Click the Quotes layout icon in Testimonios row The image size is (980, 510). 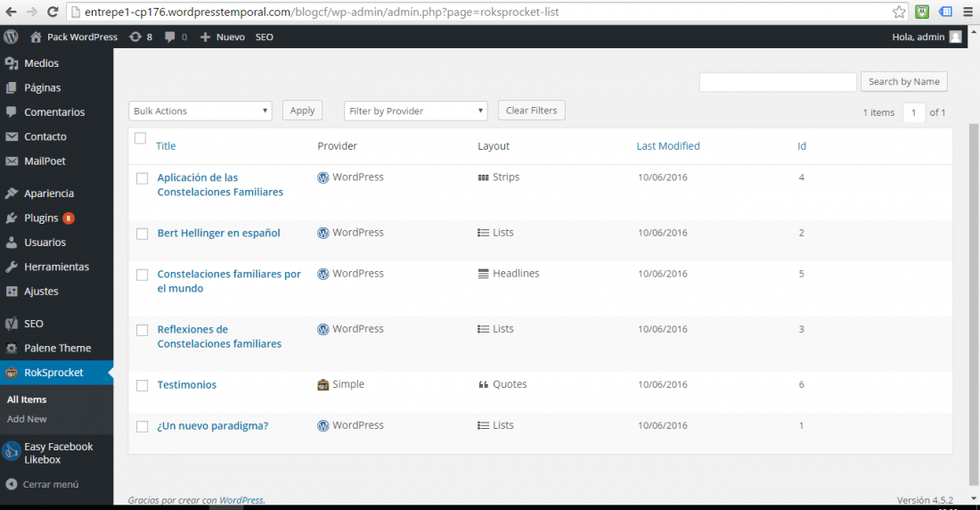click(x=483, y=384)
